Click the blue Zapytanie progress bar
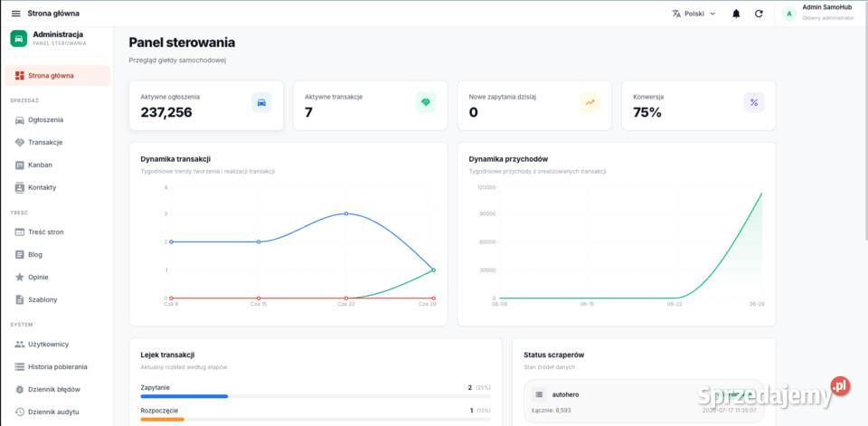The width and height of the screenshot is (868, 426). coord(184,397)
